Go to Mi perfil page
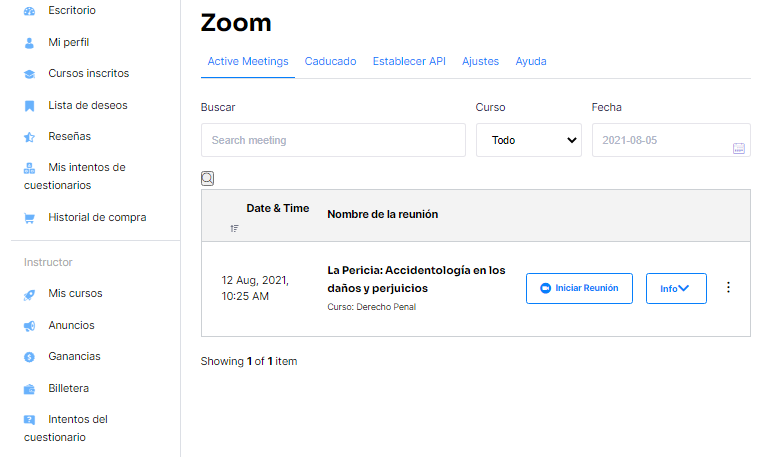 69,42
